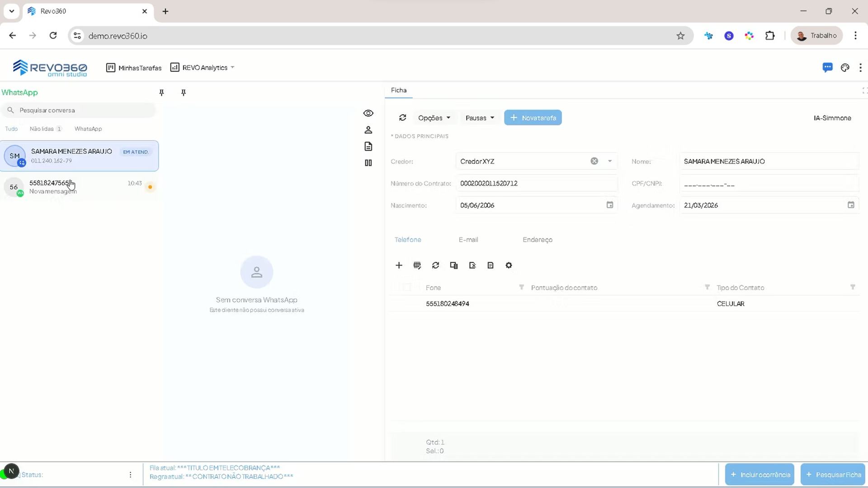Open the edit grid table icon
The height and width of the screenshot is (488, 868).
(417, 265)
